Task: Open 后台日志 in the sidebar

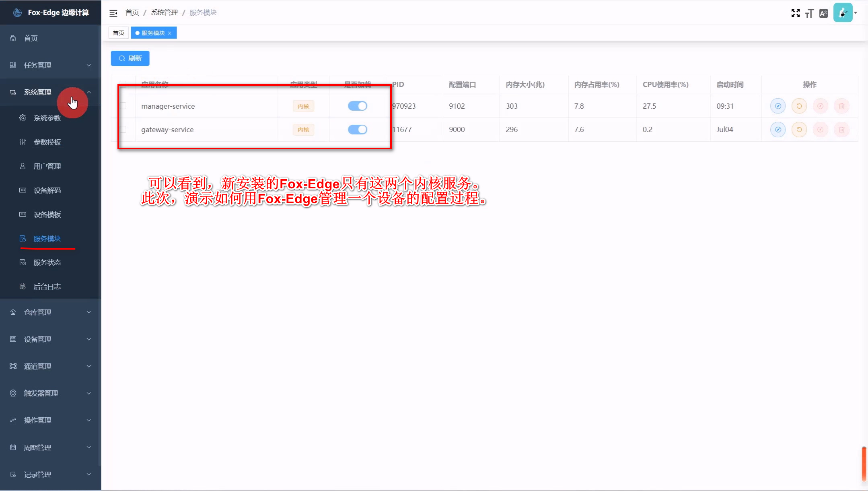Action: point(50,287)
